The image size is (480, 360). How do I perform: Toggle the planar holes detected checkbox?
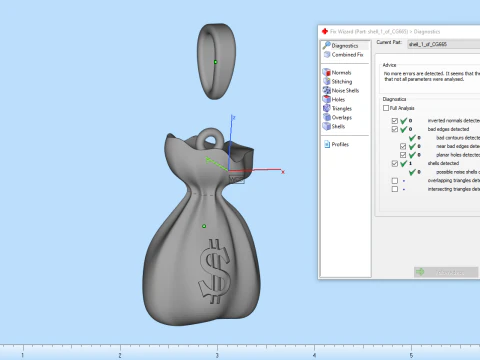coord(403,155)
